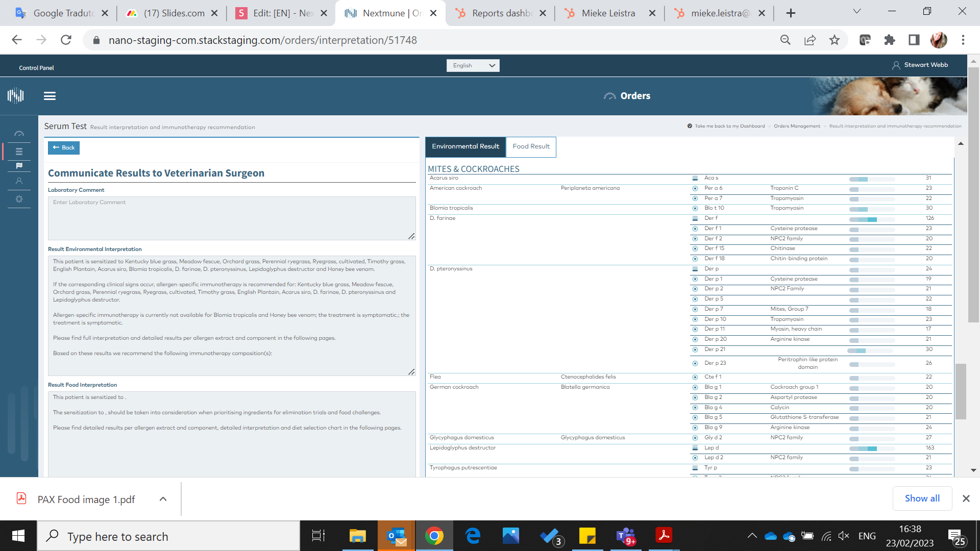Open the user profile sidebar icon
Image resolution: width=980 pixels, height=551 pixels.
[19, 181]
